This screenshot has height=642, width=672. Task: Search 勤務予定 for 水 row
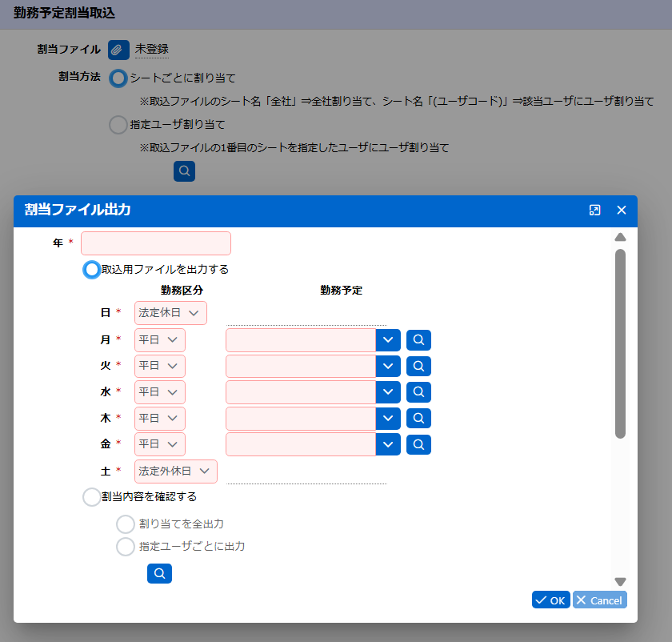point(418,392)
